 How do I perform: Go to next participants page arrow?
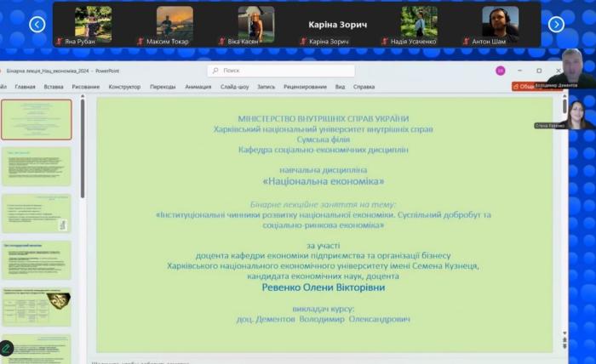(x=556, y=25)
